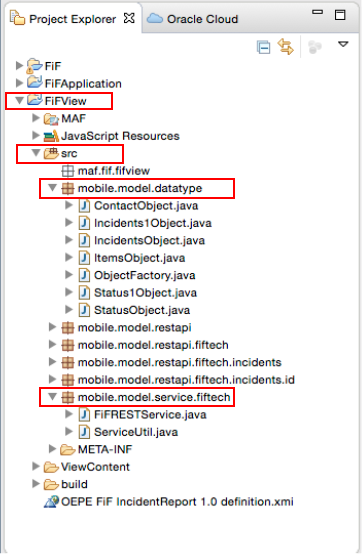Click the JavaScript Resources library icon
362x554 pixels.
click(51, 136)
